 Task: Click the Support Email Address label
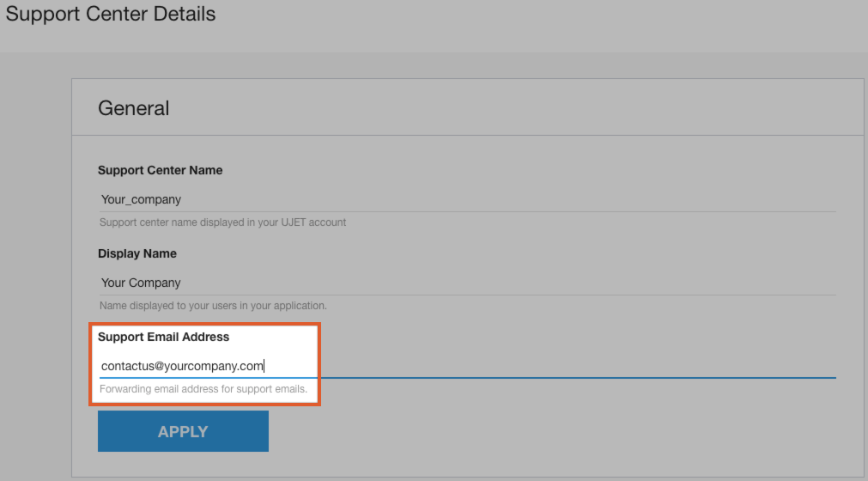(164, 337)
